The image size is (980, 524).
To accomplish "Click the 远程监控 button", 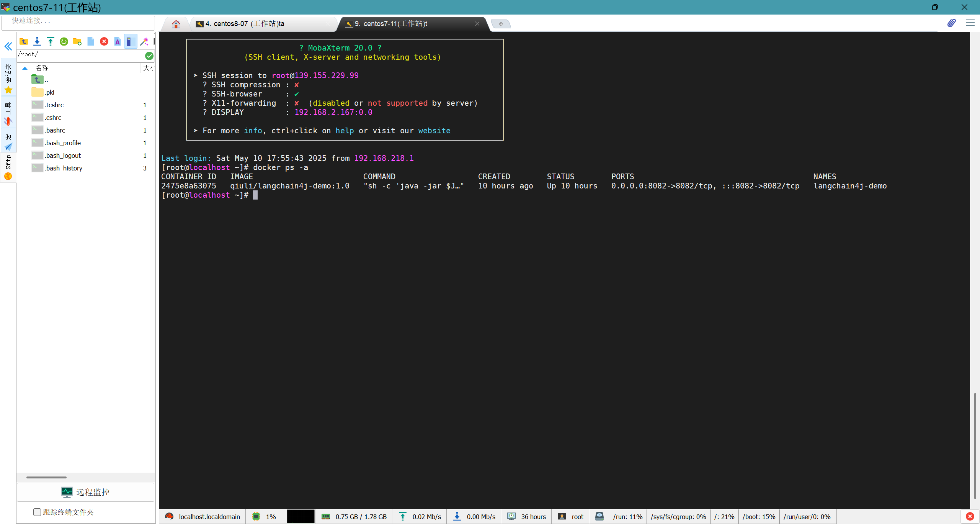I will point(85,492).
